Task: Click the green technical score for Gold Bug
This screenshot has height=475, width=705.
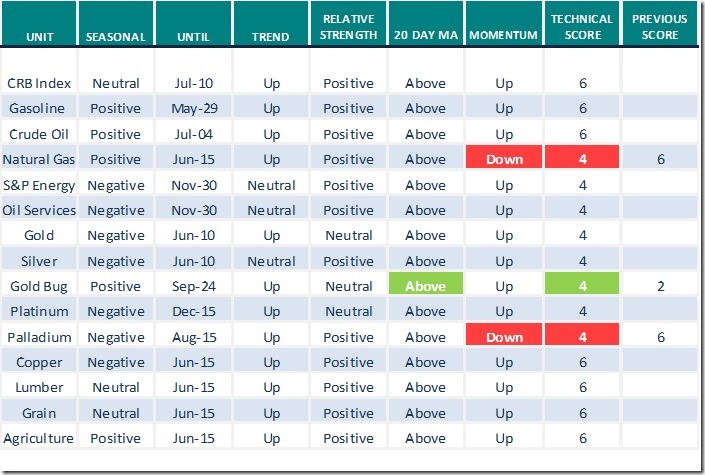Action: [582, 286]
